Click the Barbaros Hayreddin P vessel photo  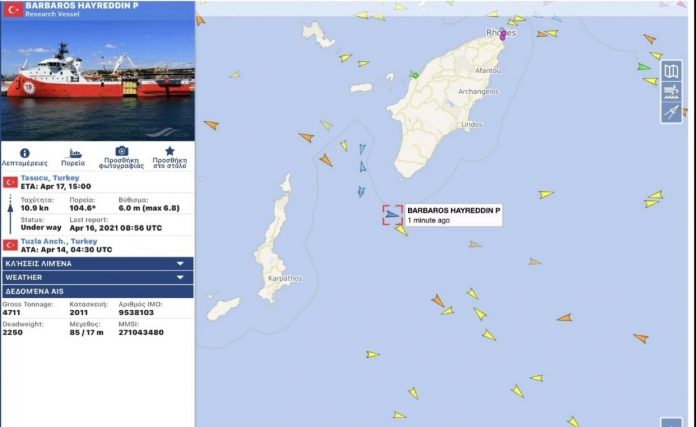[x=98, y=80]
